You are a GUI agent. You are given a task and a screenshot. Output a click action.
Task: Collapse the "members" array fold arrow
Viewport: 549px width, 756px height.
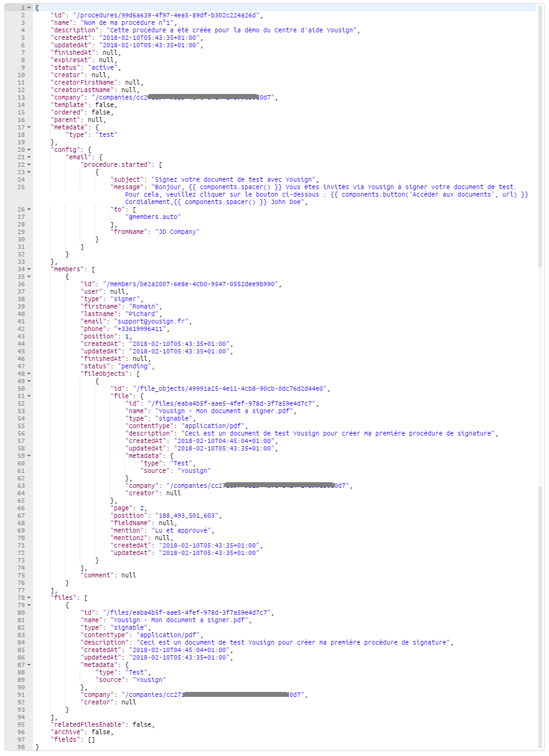pyautogui.click(x=29, y=269)
